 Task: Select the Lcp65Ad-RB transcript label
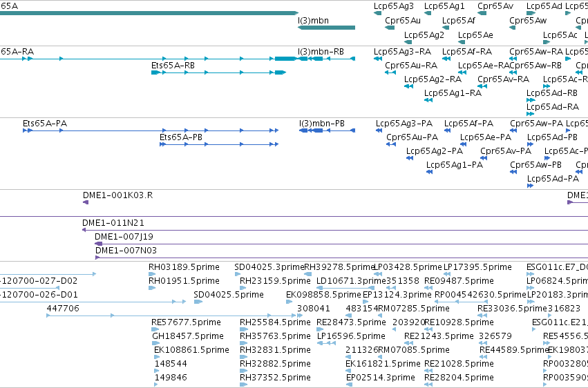coord(552,93)
